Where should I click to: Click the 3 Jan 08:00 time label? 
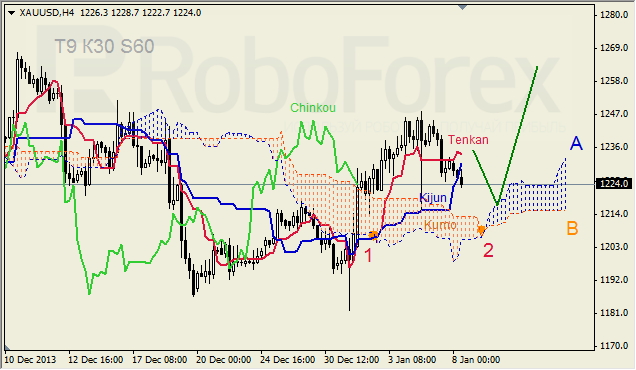(x=412, y=360)
